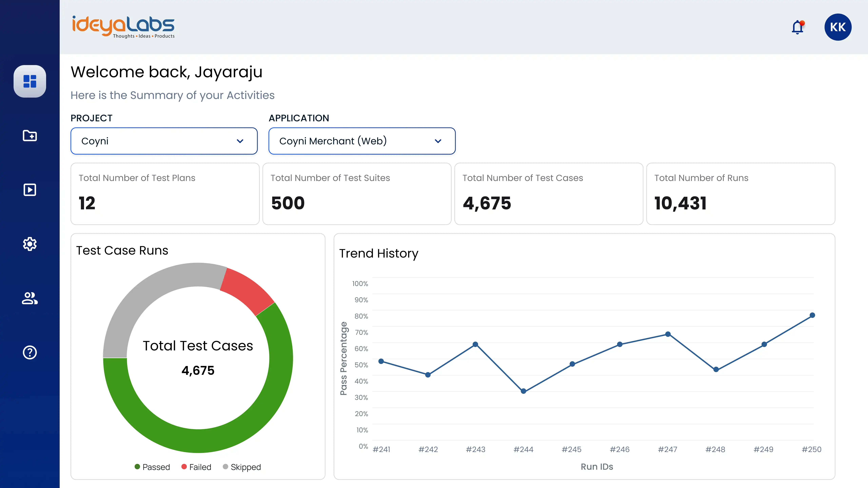Open settings gear in sidebar
Viewport: 868px width, 488px height.
click(x=30, y=244)
